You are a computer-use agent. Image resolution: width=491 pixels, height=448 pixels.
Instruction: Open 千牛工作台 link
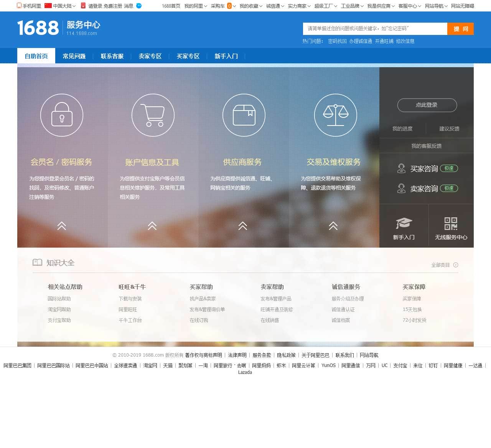pyautogui.click(x=130, y=320)
